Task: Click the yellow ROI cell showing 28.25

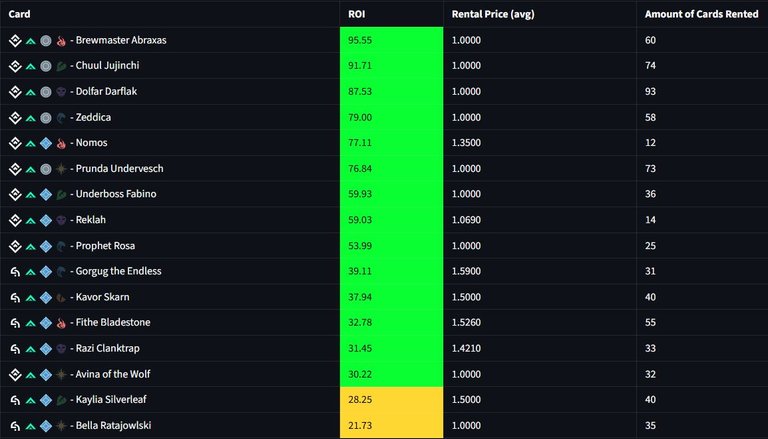Action: click(391, 400)
